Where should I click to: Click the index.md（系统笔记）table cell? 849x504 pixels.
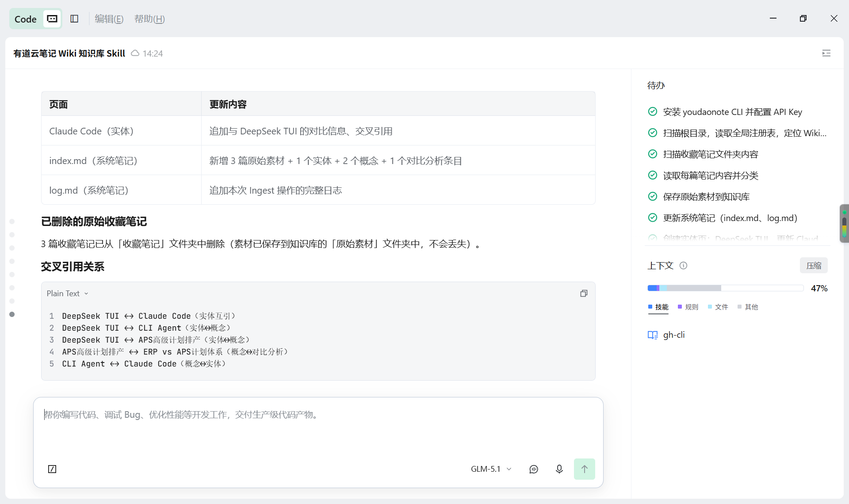[121, 160]
